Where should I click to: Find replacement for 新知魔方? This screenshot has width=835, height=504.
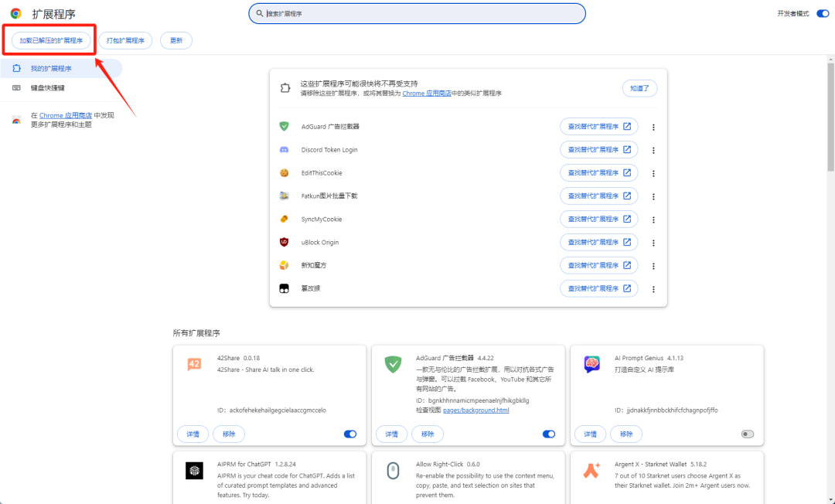599,265
